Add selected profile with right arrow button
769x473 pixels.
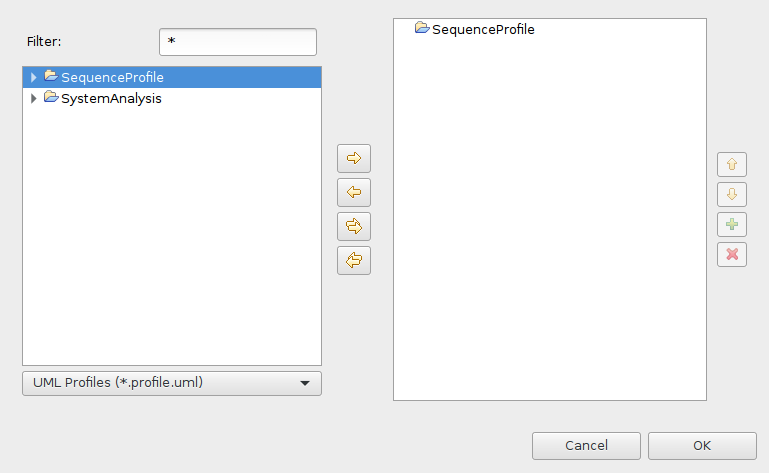354,158
